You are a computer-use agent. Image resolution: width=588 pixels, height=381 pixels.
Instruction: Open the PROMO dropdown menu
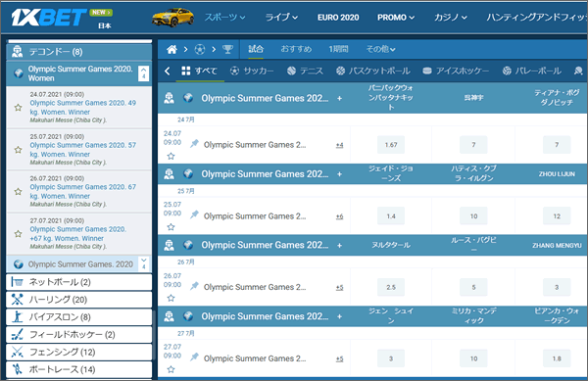pyautogui.click(x=396, y=18)
